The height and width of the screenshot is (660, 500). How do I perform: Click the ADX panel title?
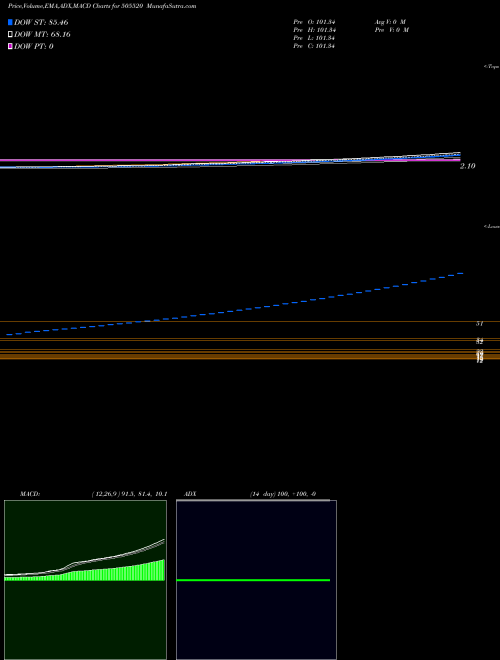tap(191, 494)
